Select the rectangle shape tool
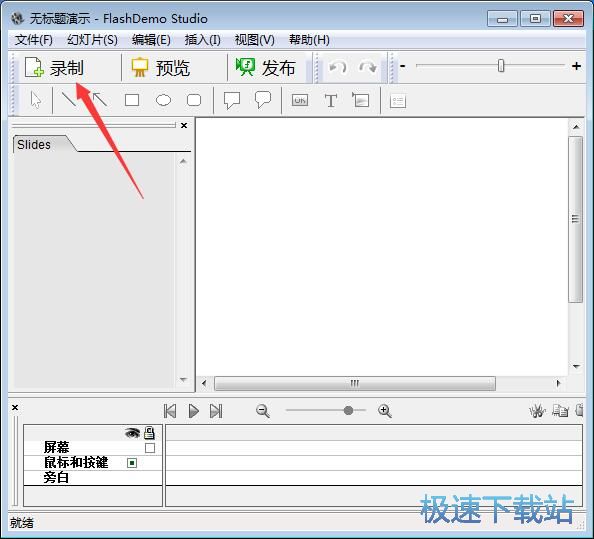Screen dimensions: 594x539 tap(132, 100)
